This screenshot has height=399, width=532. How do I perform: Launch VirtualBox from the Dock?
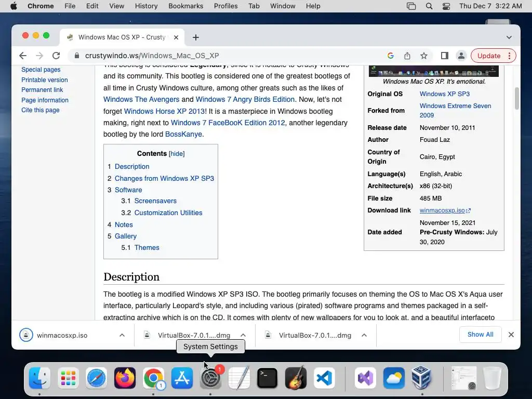pyautogui.click(x=422, y=378)
